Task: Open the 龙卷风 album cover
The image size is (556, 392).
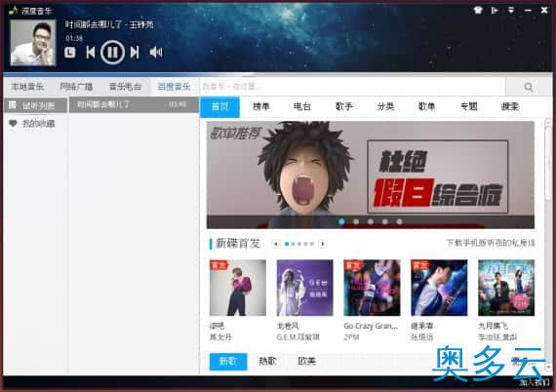Action: (305, 288)
